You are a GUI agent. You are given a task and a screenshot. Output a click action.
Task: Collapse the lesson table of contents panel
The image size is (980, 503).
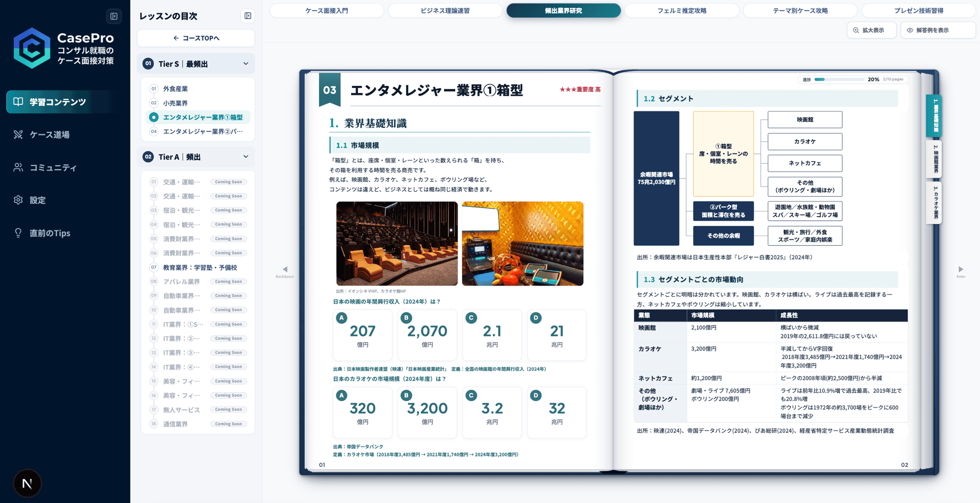pos(248,16)
